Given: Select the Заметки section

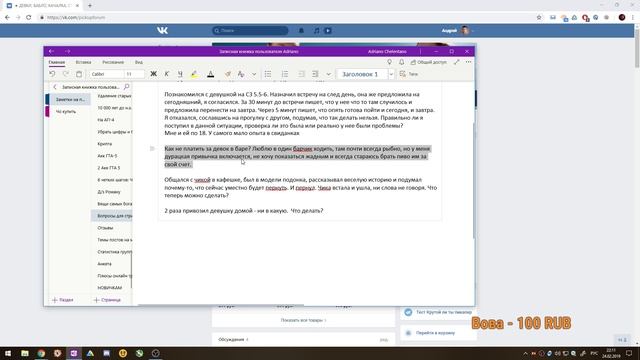Looking at the screenshot, I should click(x=68, y=99).
